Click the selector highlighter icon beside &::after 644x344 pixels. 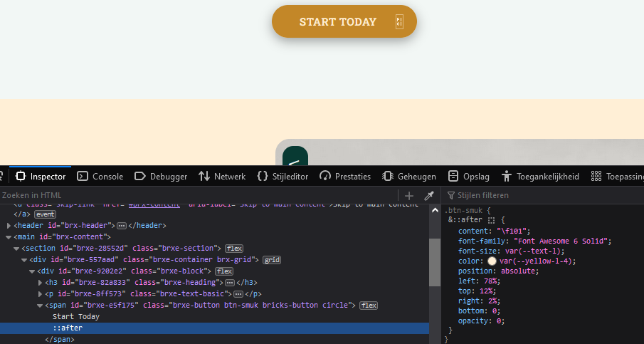click(x=492, y=220)
